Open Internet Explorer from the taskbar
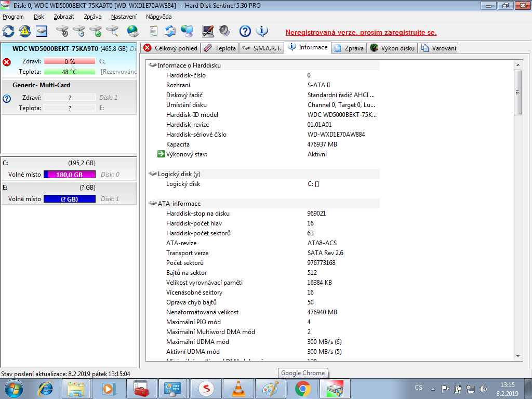 click(45, 389)
